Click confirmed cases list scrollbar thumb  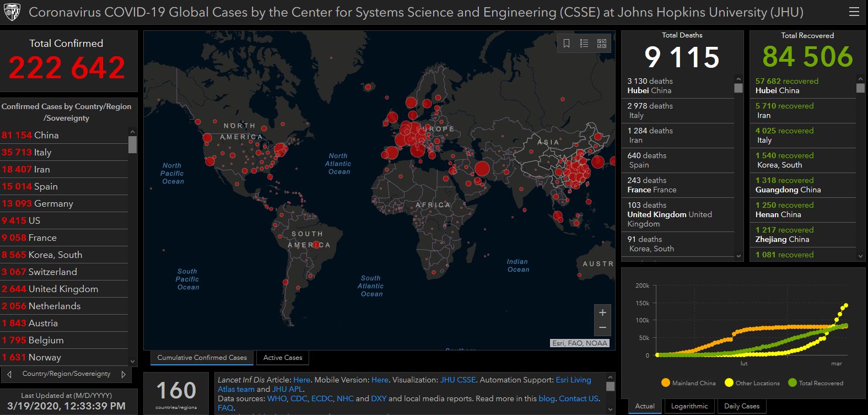click(132, 144)
